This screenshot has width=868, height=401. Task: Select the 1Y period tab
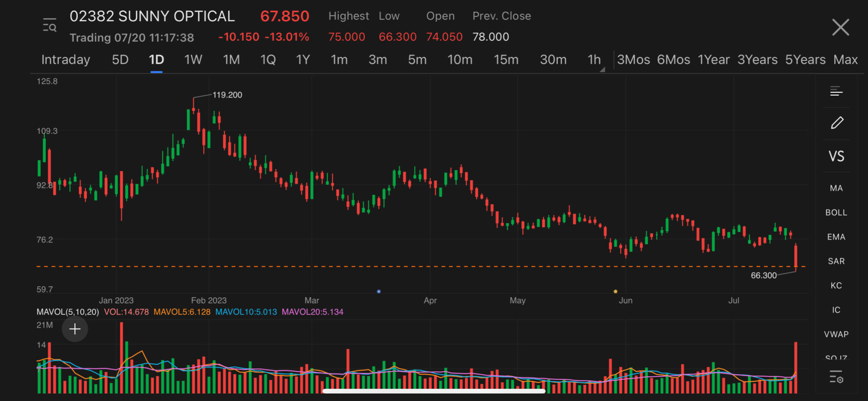(x=303, y=60)
